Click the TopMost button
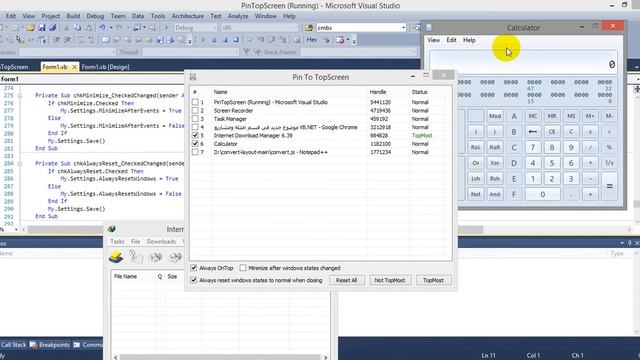The height and width of the screenshot is (360, 640). pos(433,280)
